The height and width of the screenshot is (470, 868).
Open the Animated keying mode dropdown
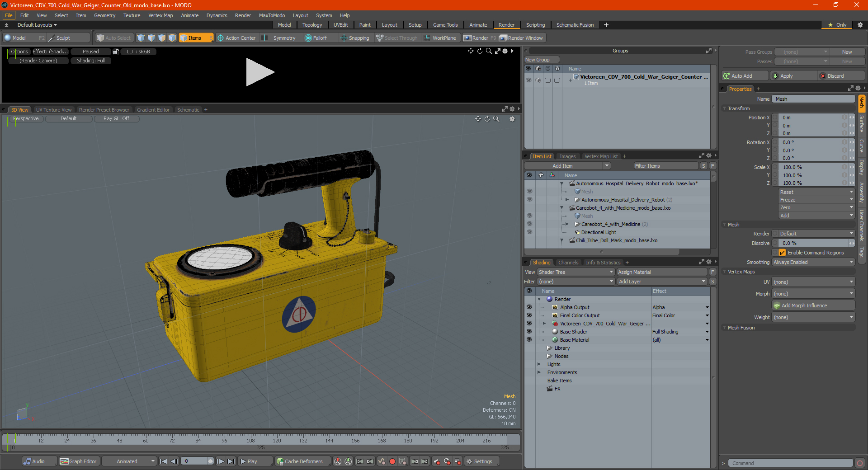(129, 461)
